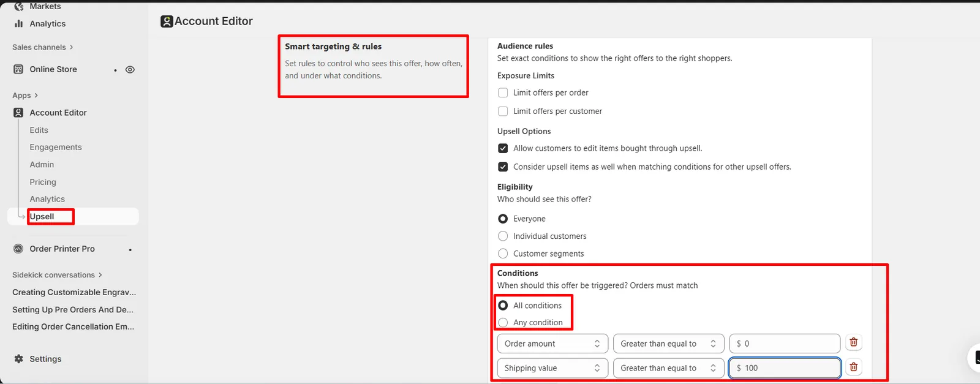This screenshot has width=980, height=384.
Task: Click the $ 0 order amount field
Action: coord(785,344)
